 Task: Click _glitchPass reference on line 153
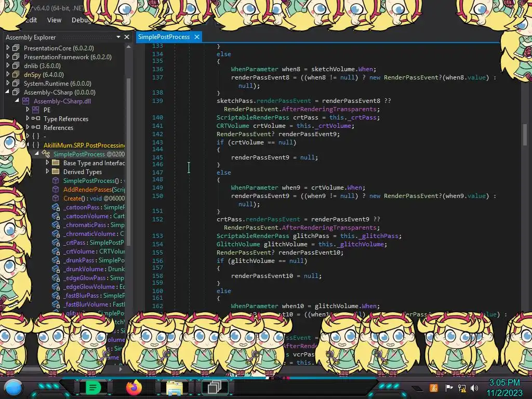click(378, 236)
